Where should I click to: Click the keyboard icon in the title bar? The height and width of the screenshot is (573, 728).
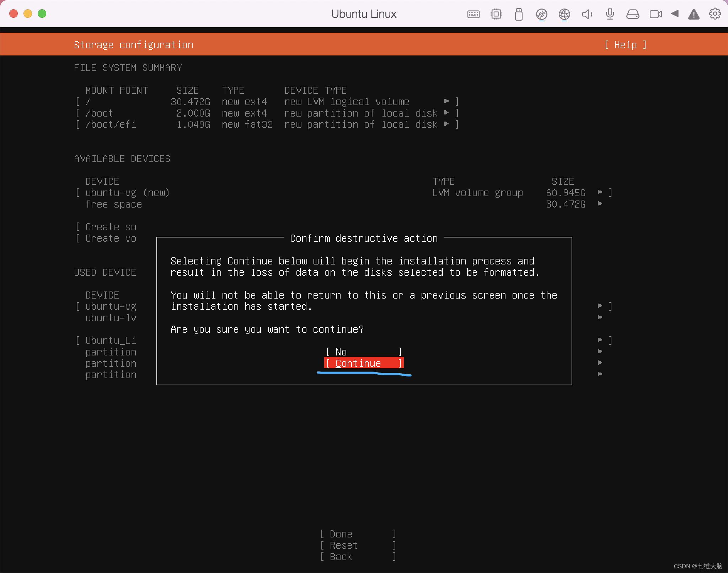click(x=473, y=14)
